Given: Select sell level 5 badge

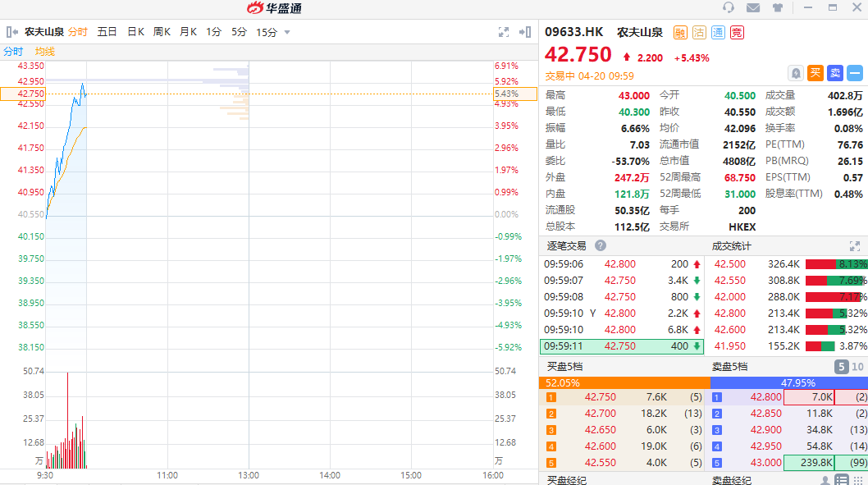Looking at the screenshot, I should tap(717, 463).
